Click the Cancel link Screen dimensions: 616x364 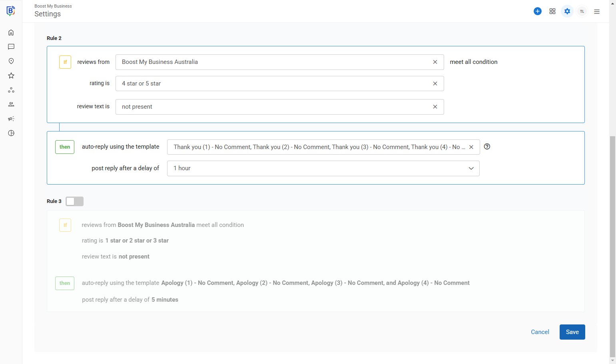pyautogui.click(x=540, y=332)
